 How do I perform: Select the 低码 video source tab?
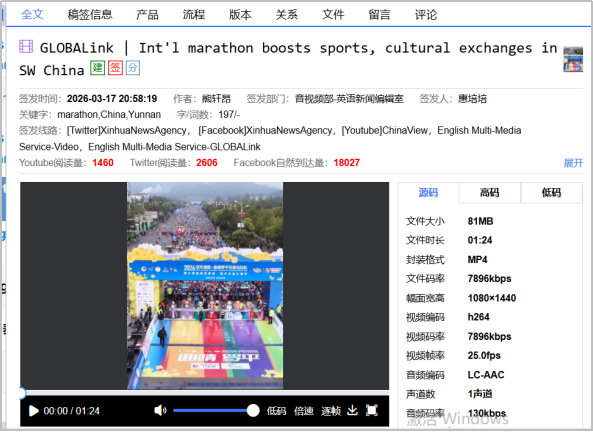pyautogui.click(x=551, y=193)
